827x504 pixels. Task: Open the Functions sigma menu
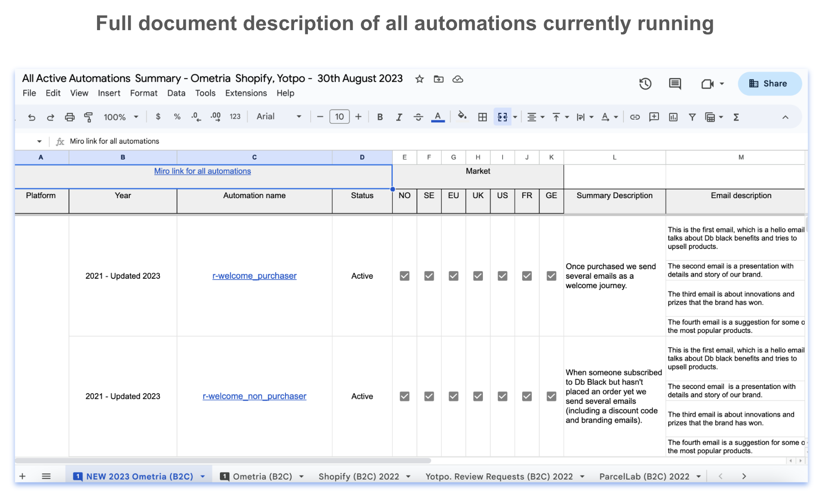point(736,117)
